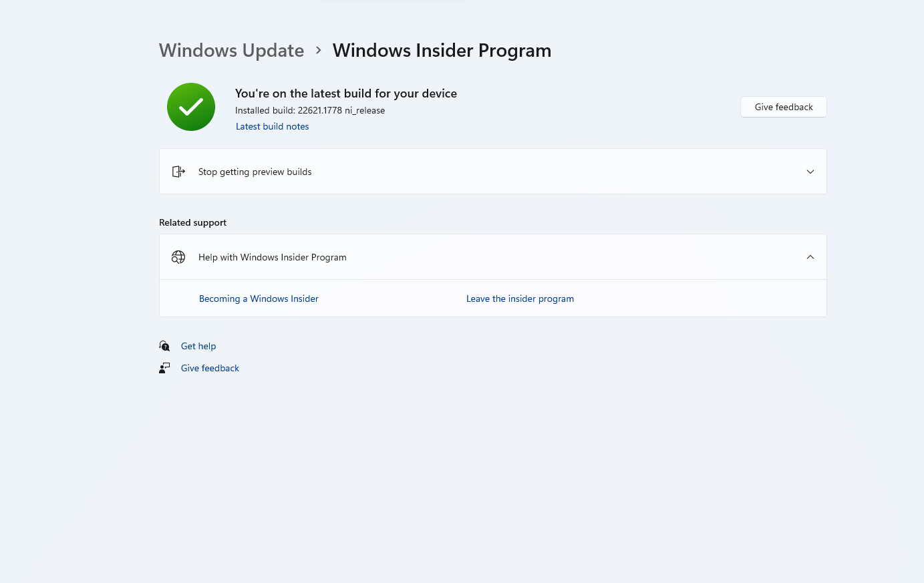
Task: Click the Related support heading
Action: click(192, 222)
